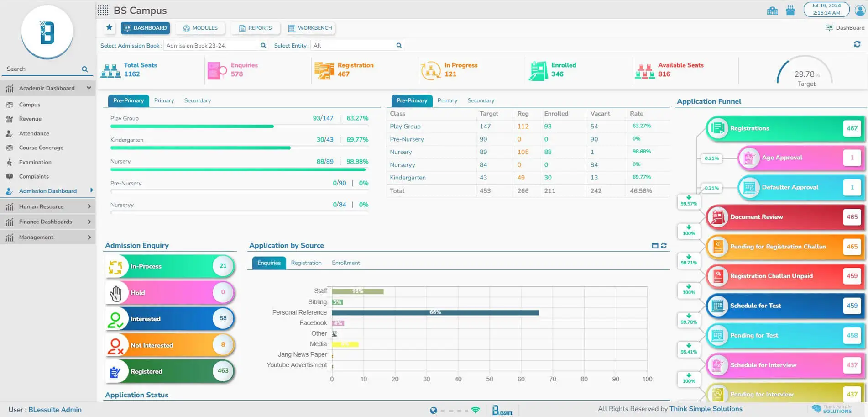The width and height of the screenshot is (868, 417).
Task: Open the Select Entity dropdown
Action: (x=357, y=46)
